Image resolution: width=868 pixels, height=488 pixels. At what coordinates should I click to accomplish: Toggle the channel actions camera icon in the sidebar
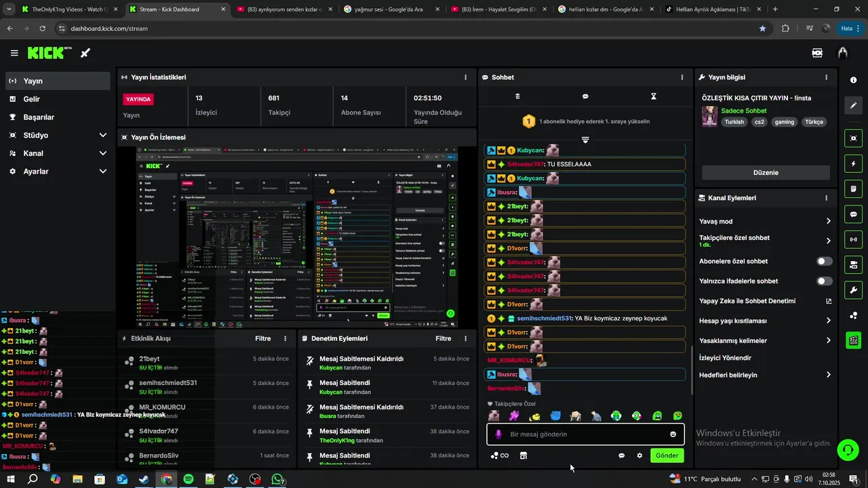coord(853,264)
